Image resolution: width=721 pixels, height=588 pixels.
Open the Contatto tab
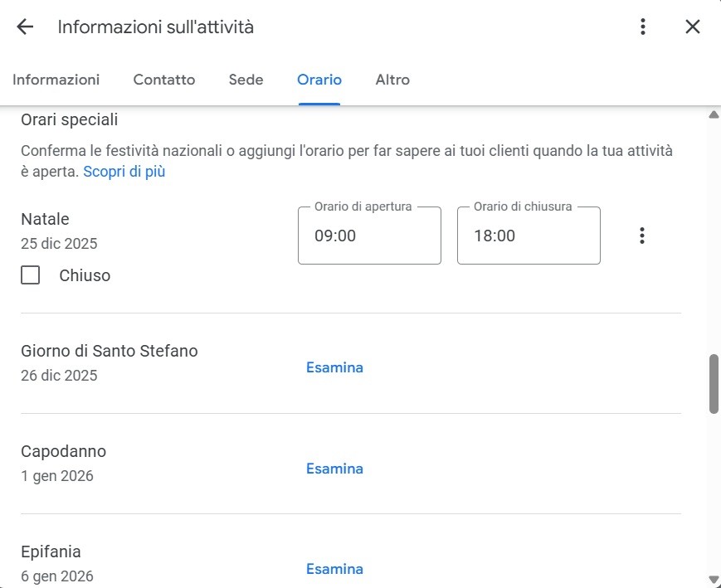[x=163, y=80]
